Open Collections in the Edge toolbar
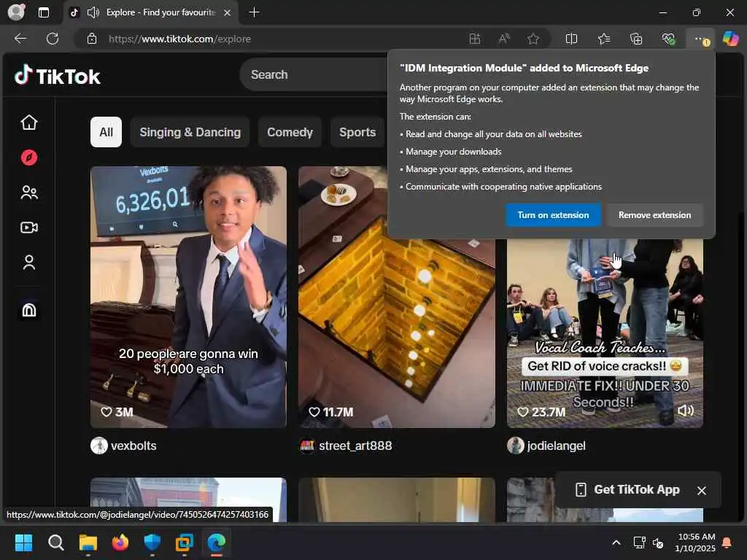 (x=636, y=39)
